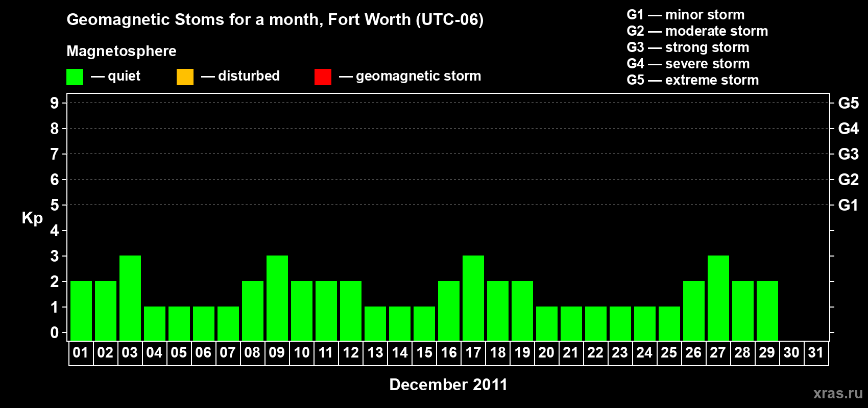Select the bar for day 03
Image resolution: width=868 pixels, height=408 pixels.
coord(130,298)
